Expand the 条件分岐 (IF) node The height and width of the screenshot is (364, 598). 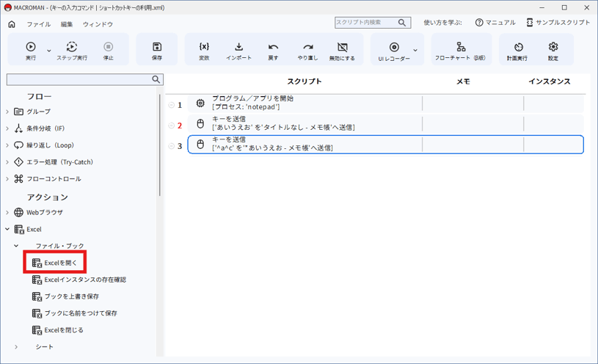pos(7,128)
